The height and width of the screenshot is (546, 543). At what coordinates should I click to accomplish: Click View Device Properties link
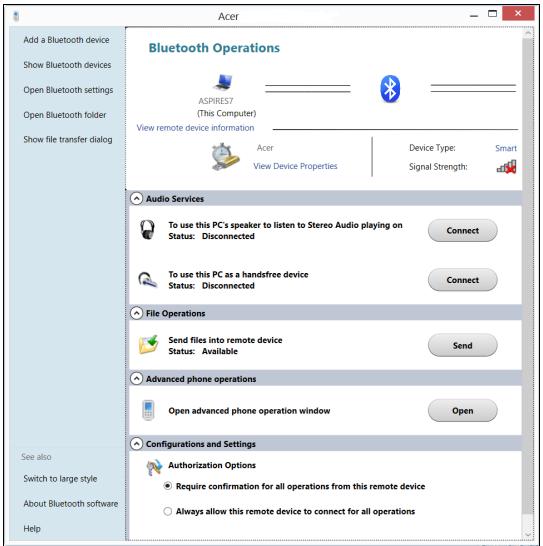(x=295, y=166)
